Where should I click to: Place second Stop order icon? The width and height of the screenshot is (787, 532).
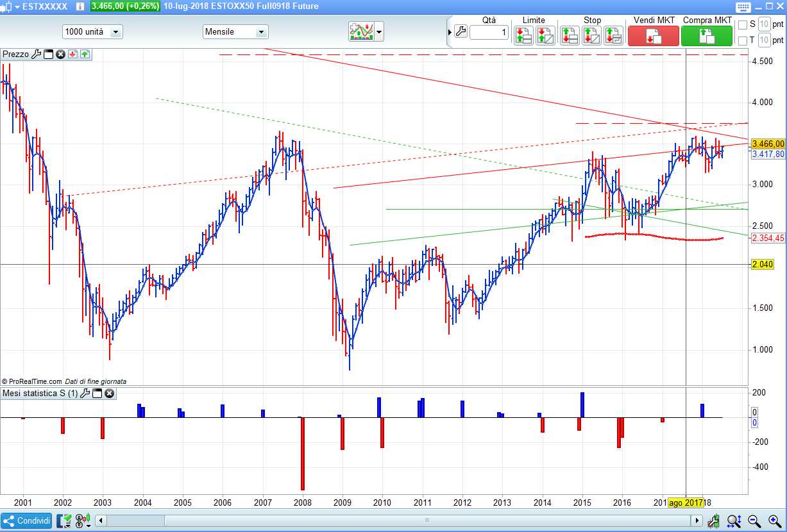(591, 35)
